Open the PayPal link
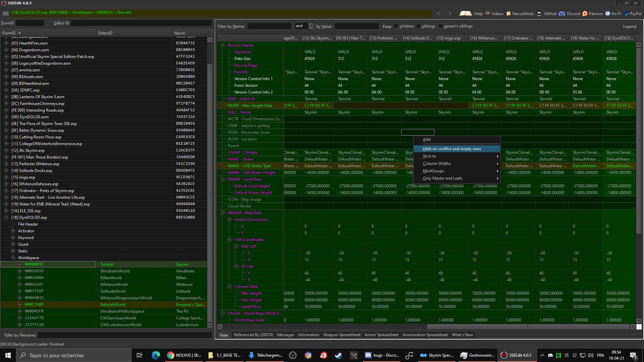The height and width of the screenshot is (362, 644). (x=633, y=14)
